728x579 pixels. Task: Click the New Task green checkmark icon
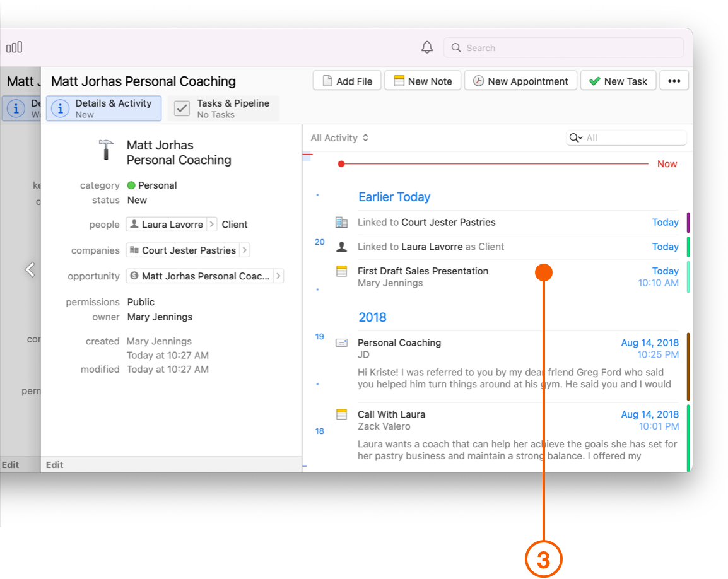coord(594,81)
